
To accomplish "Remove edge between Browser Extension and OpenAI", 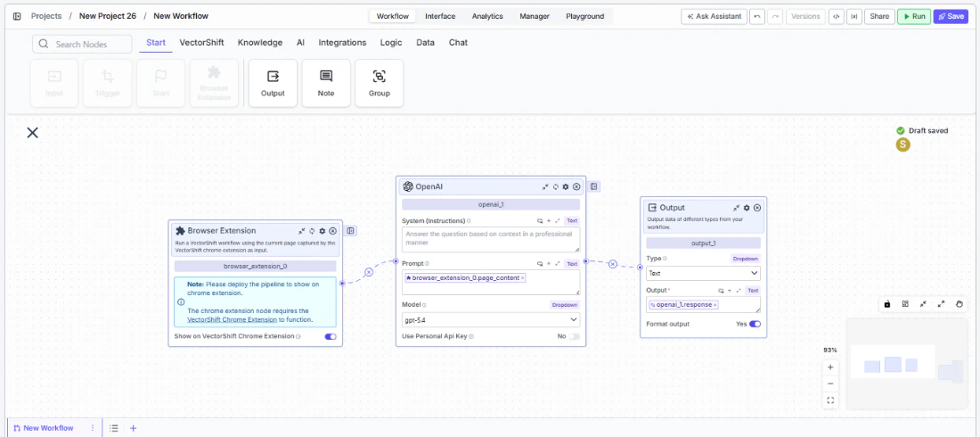I will click(x=369, y=272).
